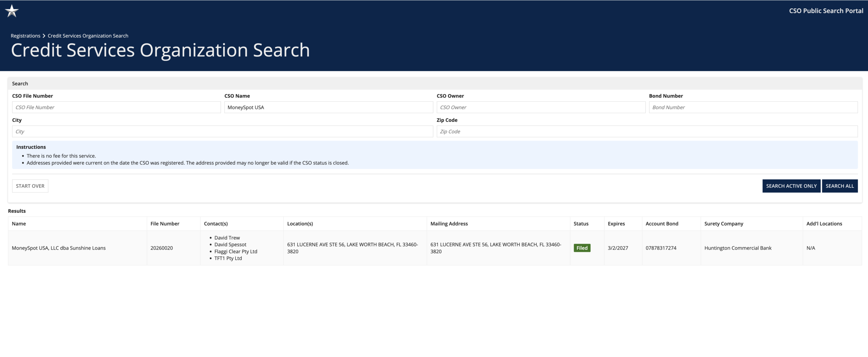Open the Registrations breadcrumb link
868x357 pixels.
(25, 36)
